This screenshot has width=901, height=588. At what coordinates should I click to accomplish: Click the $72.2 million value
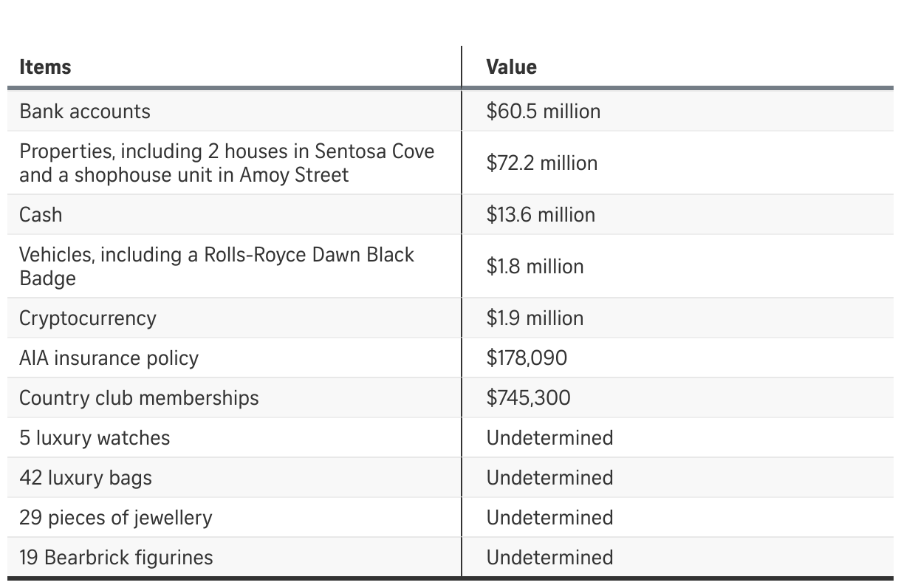click(x=541, y=163)
